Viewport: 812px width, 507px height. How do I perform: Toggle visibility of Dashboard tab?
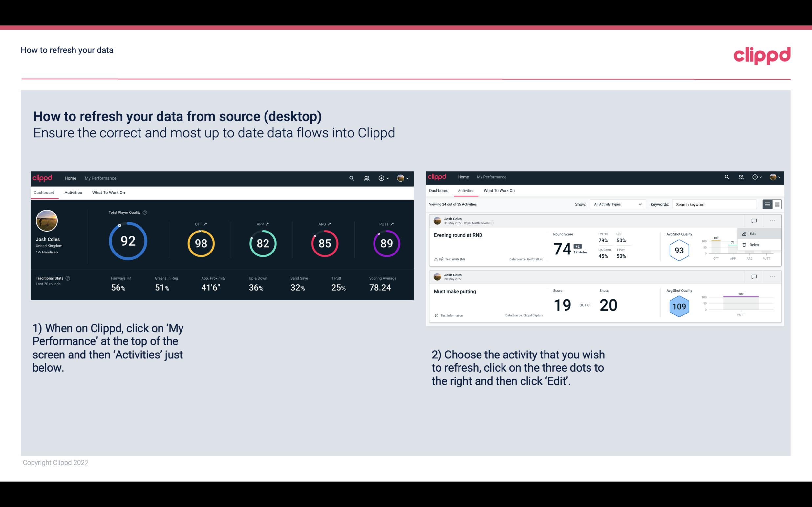[44, 192]
